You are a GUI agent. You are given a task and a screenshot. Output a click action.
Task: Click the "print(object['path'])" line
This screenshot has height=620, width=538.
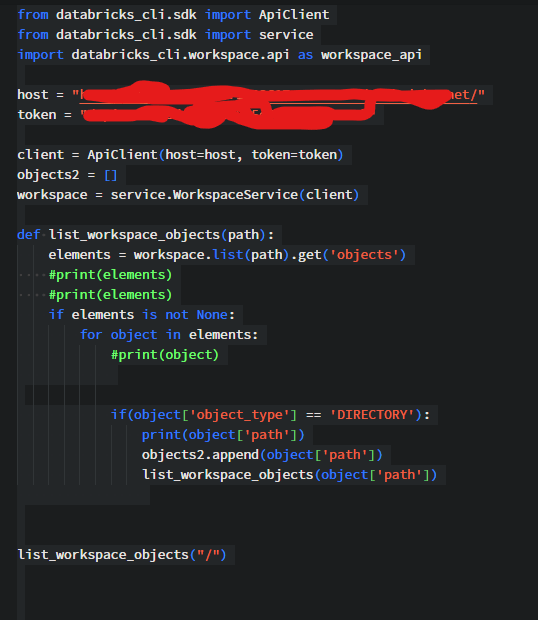223,435
